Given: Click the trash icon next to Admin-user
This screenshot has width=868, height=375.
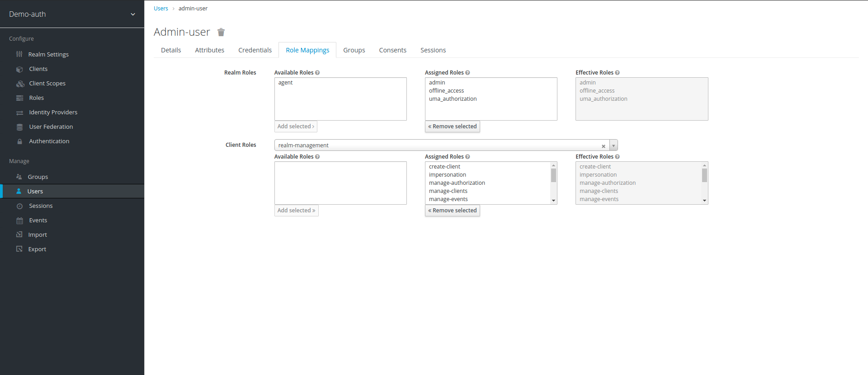Looking at the screenshot, I should click(221, 32).
